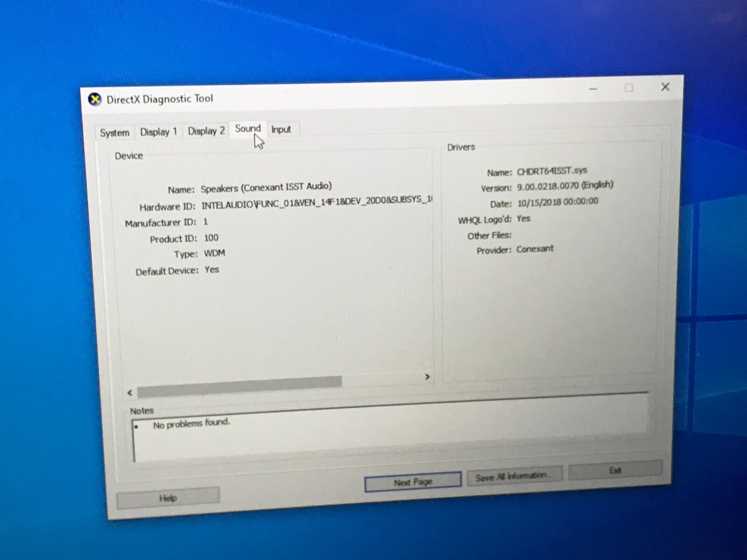Click the horizontal scrollbar right arrow
747x560 pixels.
427,377
